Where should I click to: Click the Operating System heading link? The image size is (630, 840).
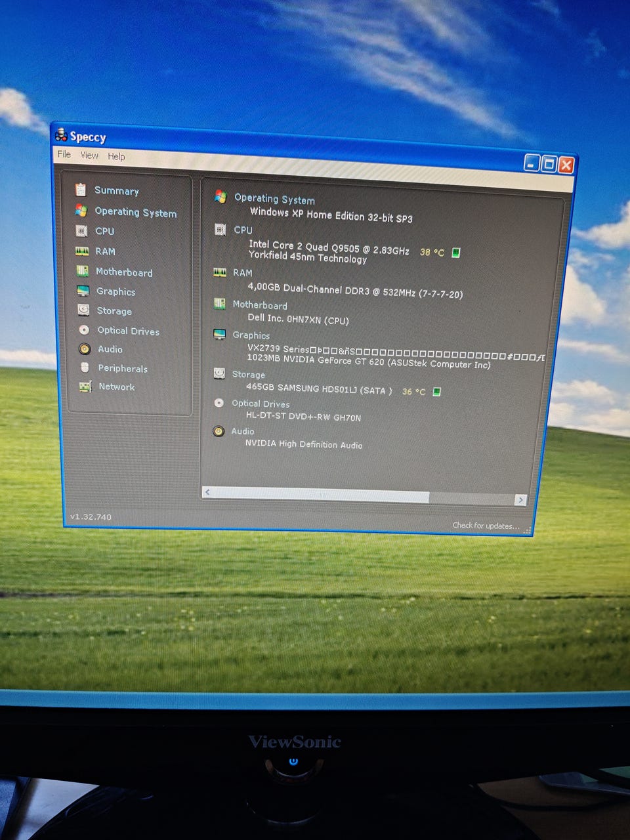(274, 199)
